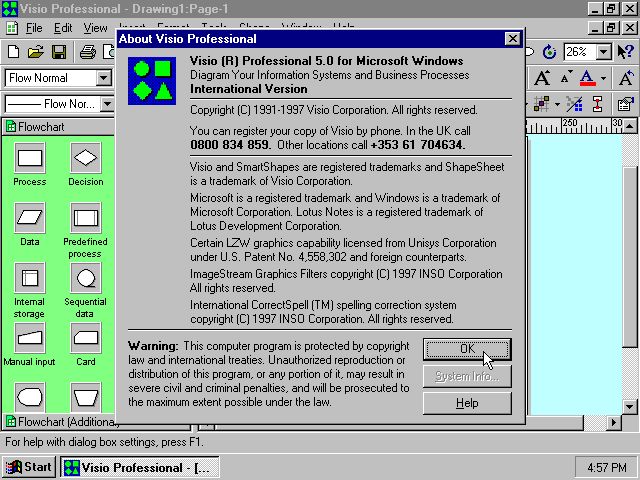
Task: Select the Predefined process shape
Action: point(86,218)
